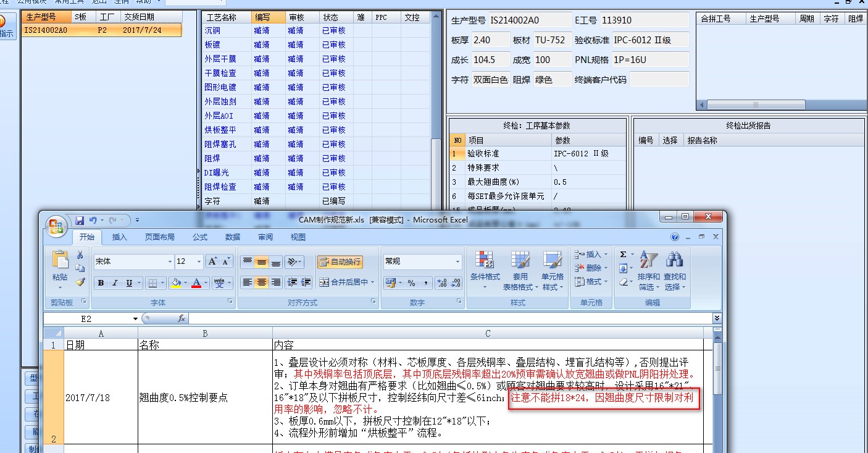This screenshot has width=868, height=453.
Task: Select 外层AOI process row
Action: click(317, 116)
